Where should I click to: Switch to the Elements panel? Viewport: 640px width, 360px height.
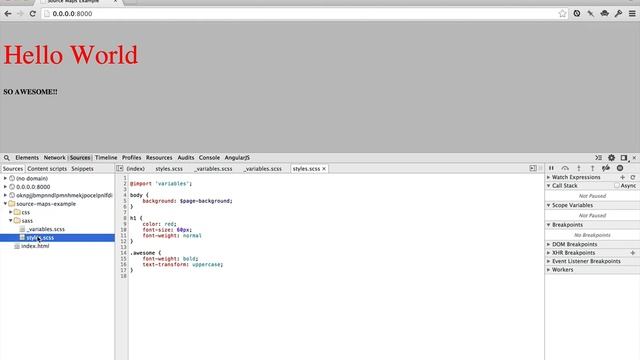point(27,158)
